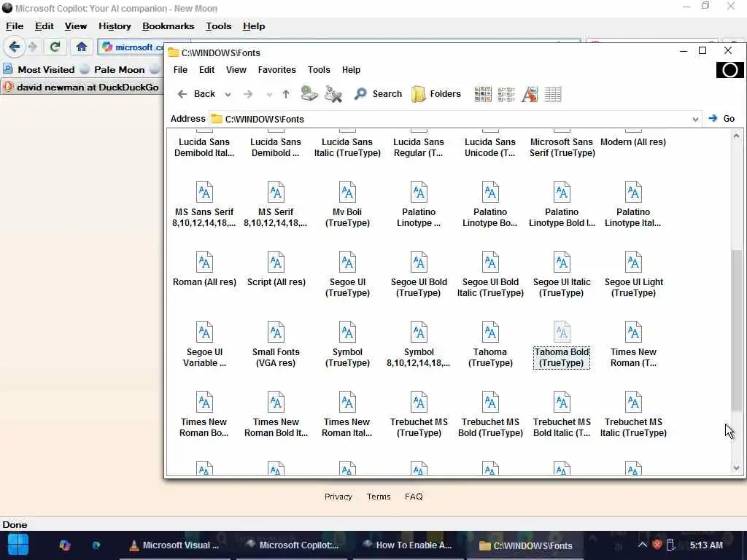
Task: Select Trebuchet MS Bold (TrueType) font
Action: click(x=490, y=414)
